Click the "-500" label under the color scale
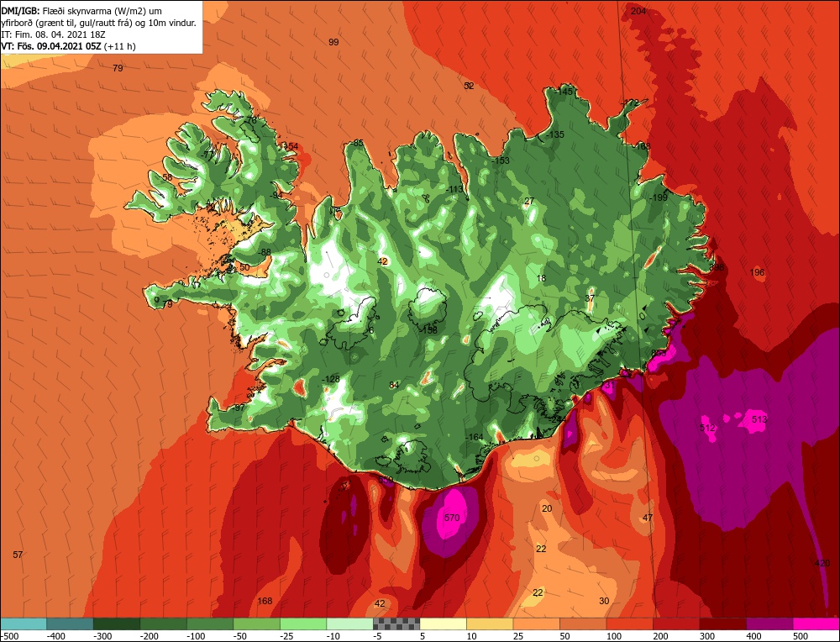The height and width of the screenshot is (642, 840). point(11,636)
